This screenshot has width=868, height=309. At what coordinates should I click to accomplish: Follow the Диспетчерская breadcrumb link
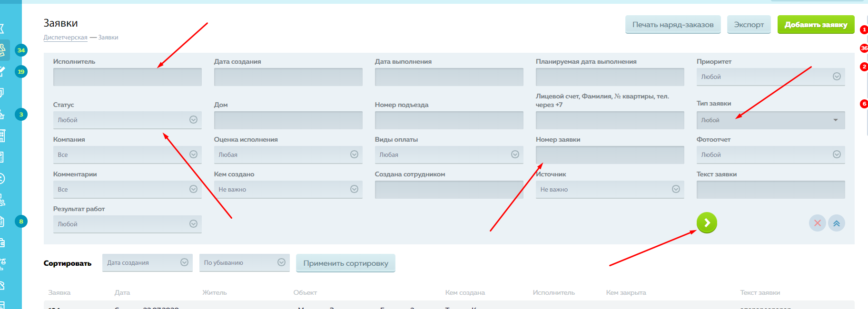65,38
